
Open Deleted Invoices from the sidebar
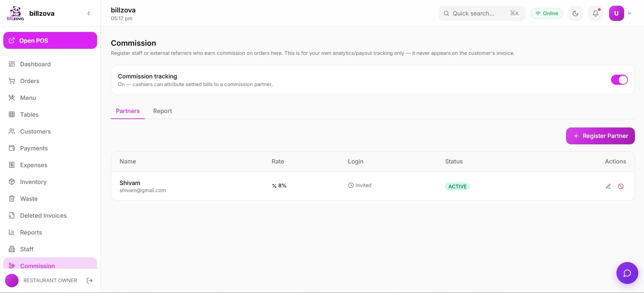click(50, 215)
